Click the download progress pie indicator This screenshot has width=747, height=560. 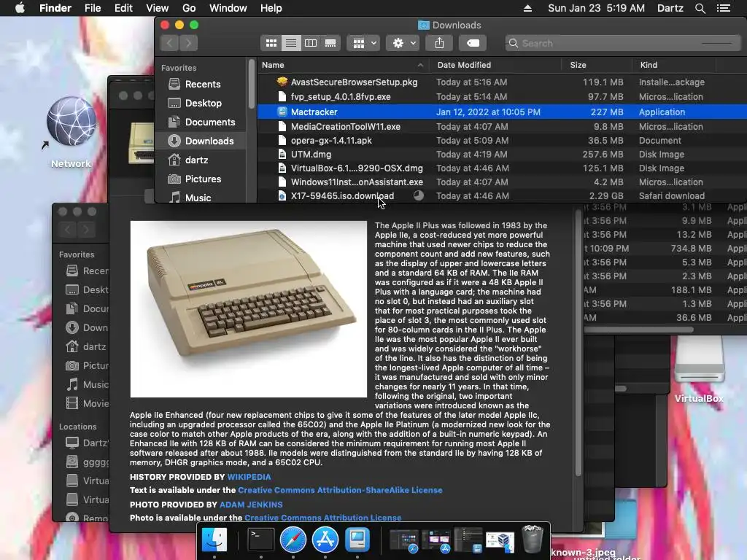coord(418,195)
